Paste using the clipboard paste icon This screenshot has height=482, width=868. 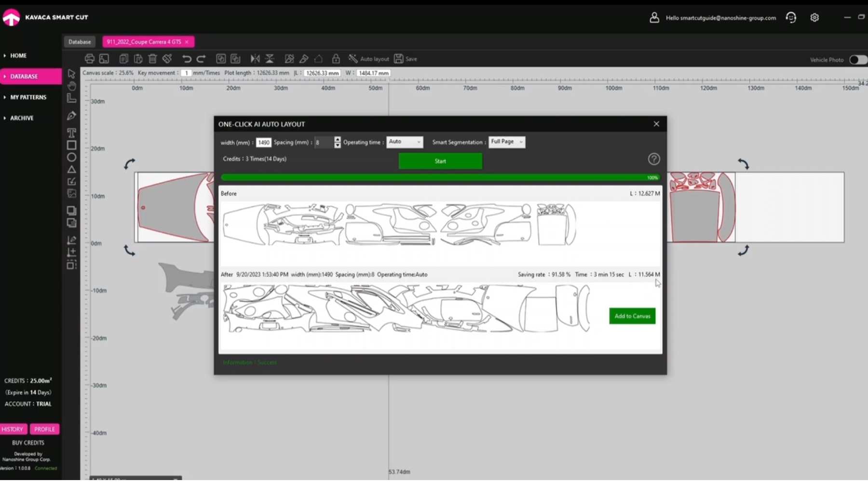(138, 59)
